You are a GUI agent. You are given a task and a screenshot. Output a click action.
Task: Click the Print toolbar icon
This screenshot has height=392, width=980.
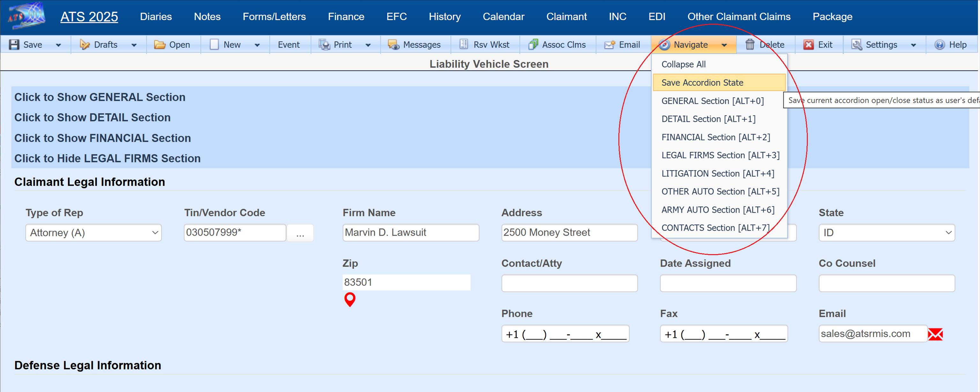324,44
